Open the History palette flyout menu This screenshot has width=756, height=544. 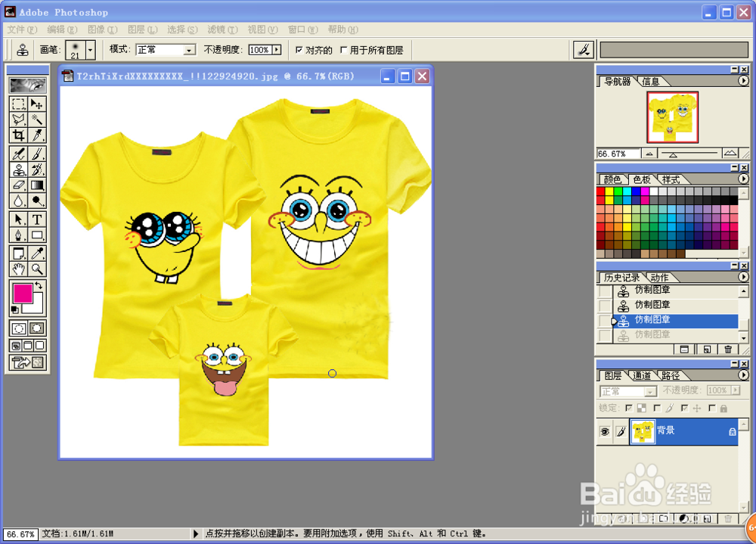click(743, 277)
